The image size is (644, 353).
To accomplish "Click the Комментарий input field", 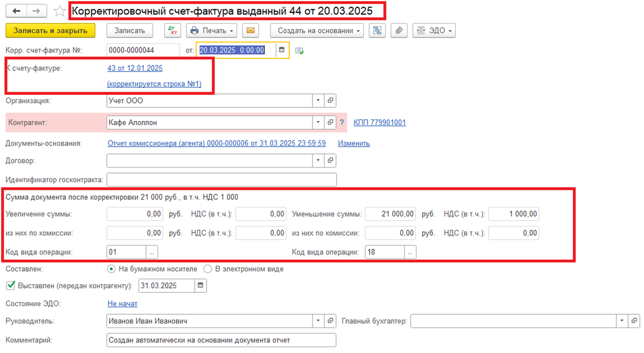I will coord(221,340).
